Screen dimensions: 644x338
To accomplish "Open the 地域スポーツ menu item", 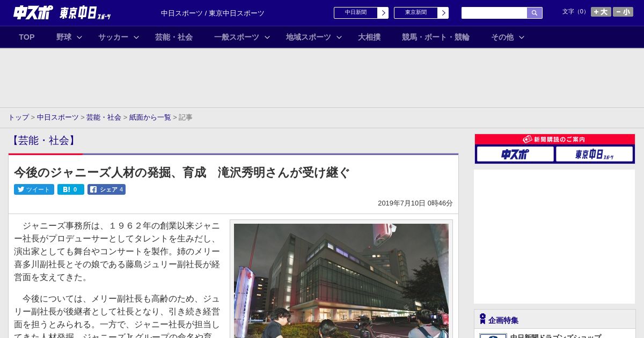I will coord(309,37).
